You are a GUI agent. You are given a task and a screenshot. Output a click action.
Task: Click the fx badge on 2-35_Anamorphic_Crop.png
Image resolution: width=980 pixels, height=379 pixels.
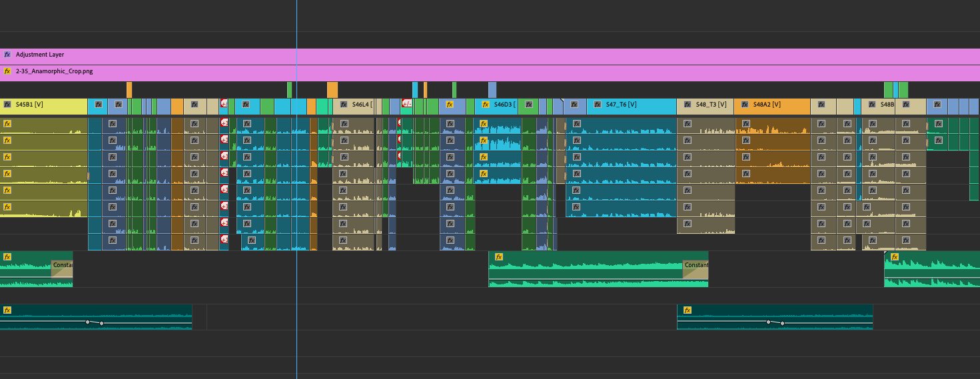(x=7, y=71)
